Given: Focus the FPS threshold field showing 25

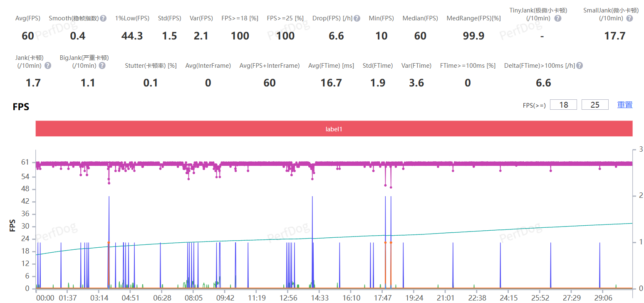Looking at the screenshot, I should [x=595, y=105].
